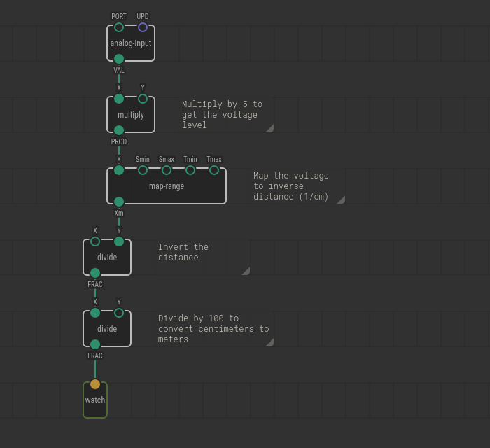490x448 pixels.
Task: Select the Smax pin on map-range
Action: (x=167, y=170)
